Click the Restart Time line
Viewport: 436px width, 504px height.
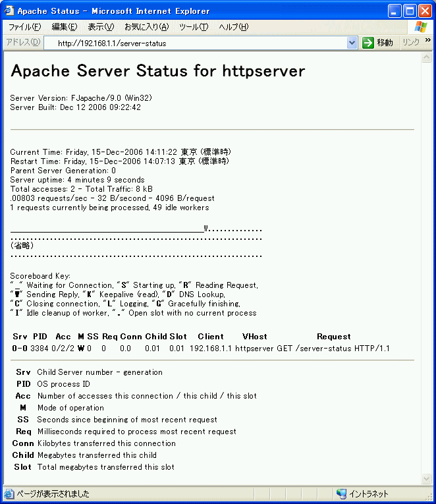point(119,161)
